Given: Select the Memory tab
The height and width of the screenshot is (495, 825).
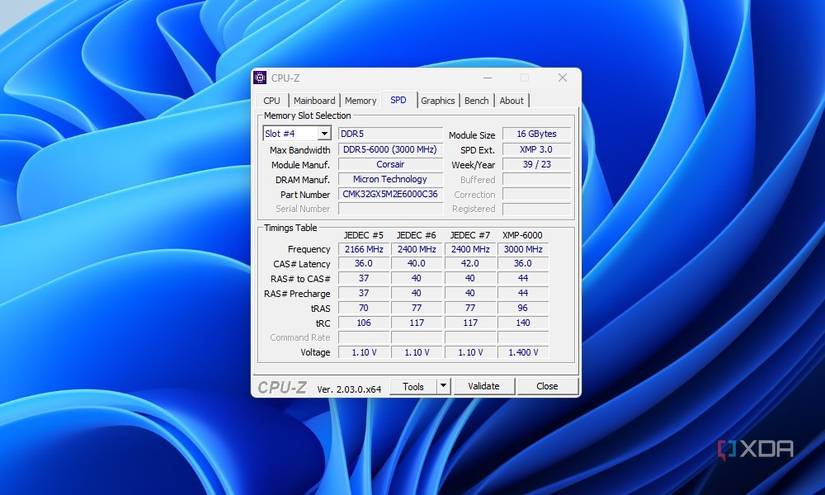Looking at the screenshot, I should click(x=360, y=100).
